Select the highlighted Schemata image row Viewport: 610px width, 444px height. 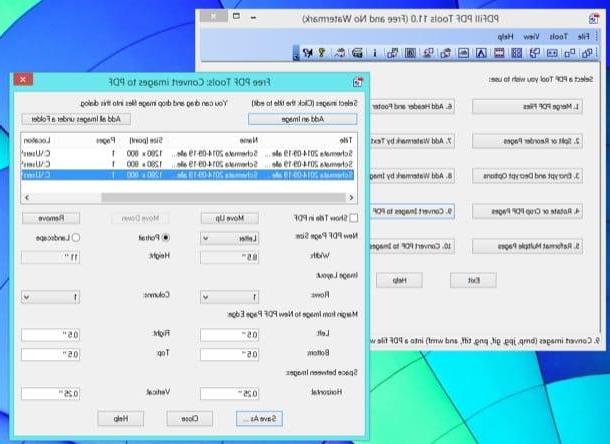(188, 175)
